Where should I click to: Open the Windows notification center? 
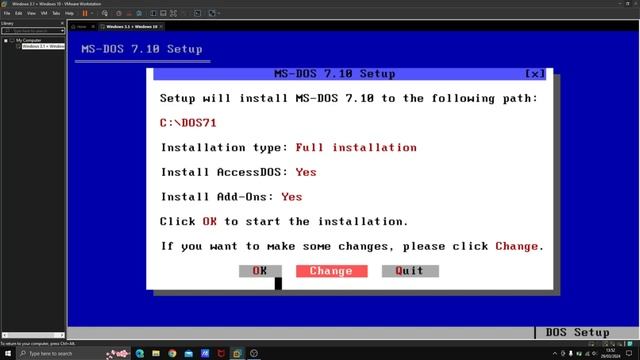629,353
